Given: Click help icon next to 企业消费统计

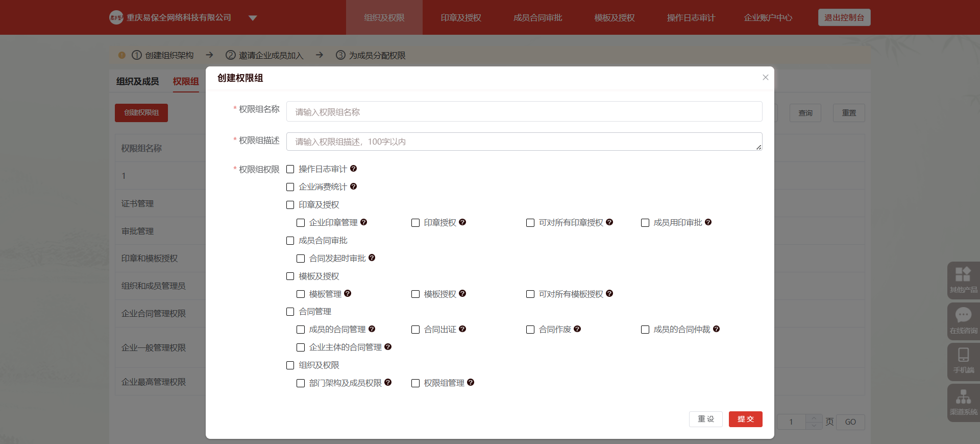Looking at the screenshot, I should [353, 186].
